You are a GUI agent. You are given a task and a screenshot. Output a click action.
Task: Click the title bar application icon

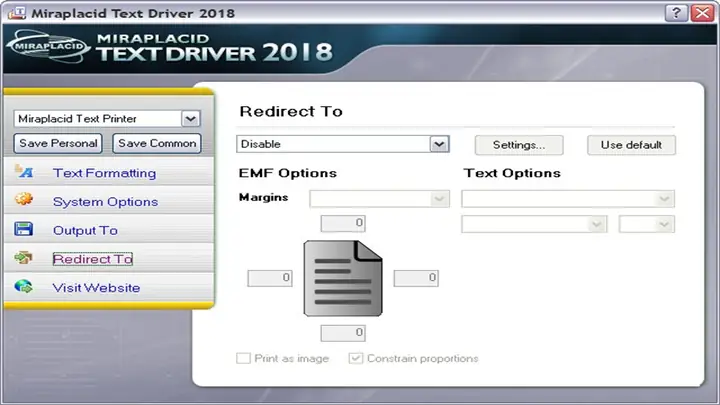(17, 12)
